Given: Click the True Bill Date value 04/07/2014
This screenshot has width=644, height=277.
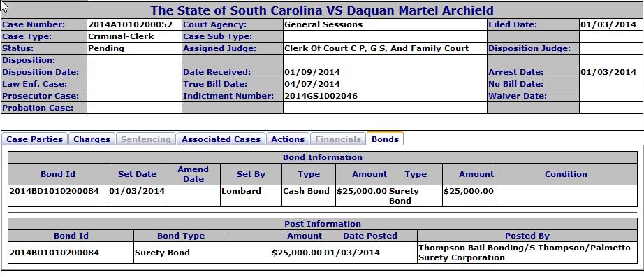Looking at the screenshot, I should point(312,84).
